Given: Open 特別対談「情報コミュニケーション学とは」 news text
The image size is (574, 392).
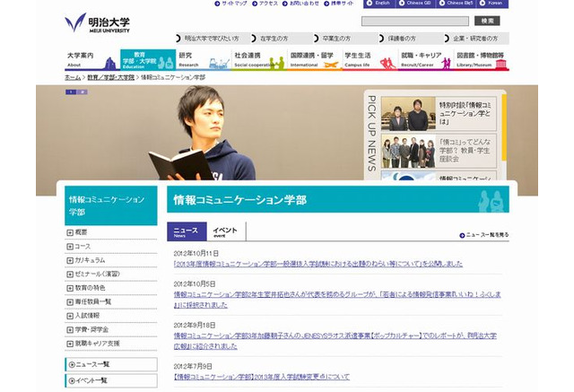Looking at the screenshot, I should 465,113.
